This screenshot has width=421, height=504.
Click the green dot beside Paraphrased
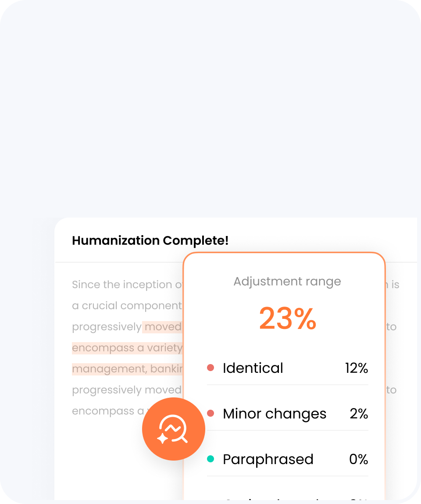210,459
